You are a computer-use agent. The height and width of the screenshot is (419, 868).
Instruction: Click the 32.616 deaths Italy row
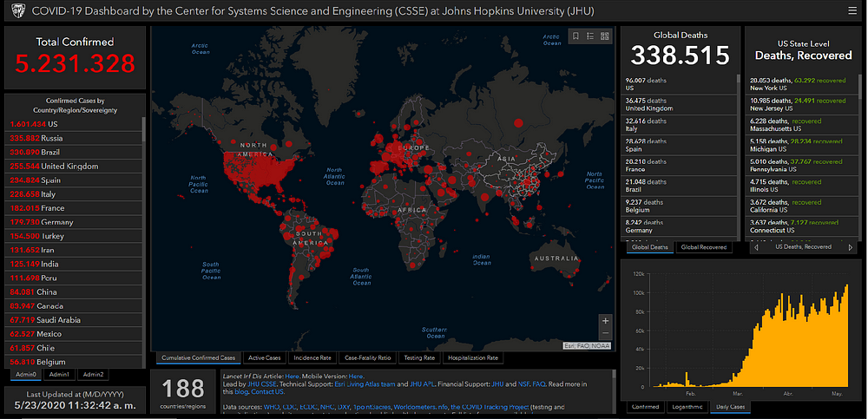tap(679, 125)
